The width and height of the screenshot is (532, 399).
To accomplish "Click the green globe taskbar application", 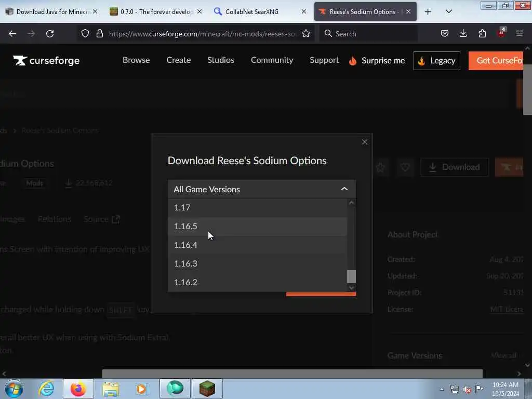I will click(175, 389).
